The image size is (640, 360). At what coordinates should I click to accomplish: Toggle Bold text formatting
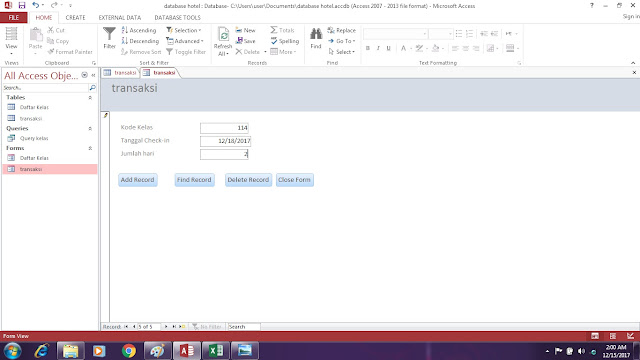pos(368,48)
